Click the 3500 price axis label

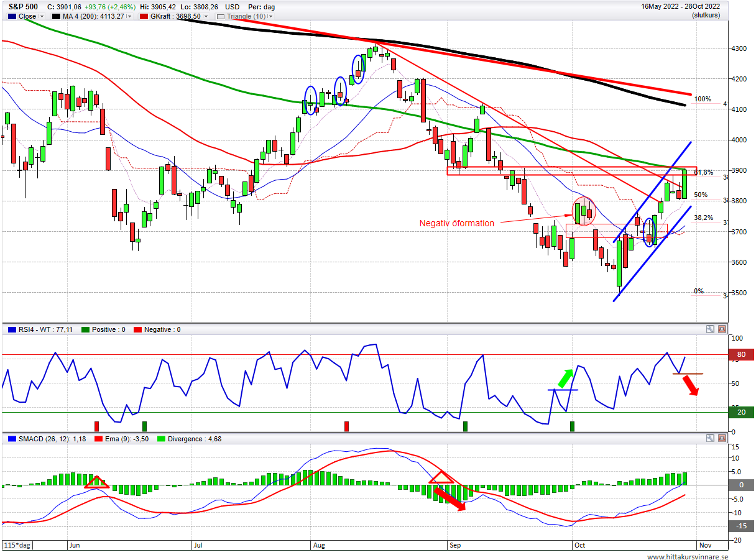pos(739,293)
